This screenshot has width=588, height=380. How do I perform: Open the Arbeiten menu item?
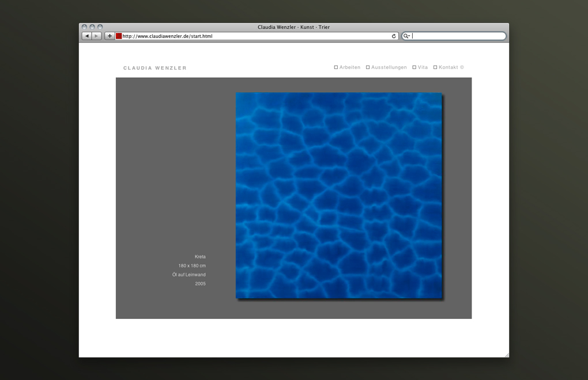[x=350, y=67]
